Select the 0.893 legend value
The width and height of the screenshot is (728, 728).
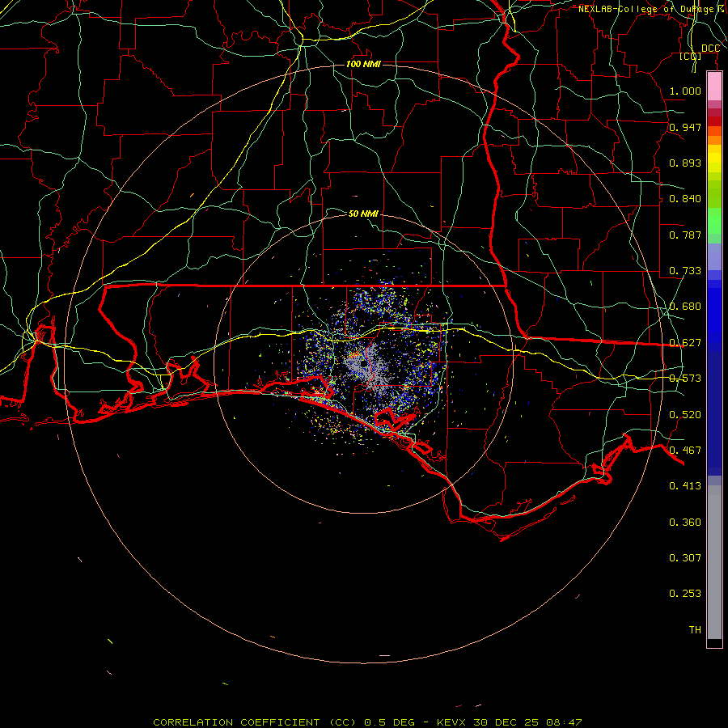(x=685, y=163)
